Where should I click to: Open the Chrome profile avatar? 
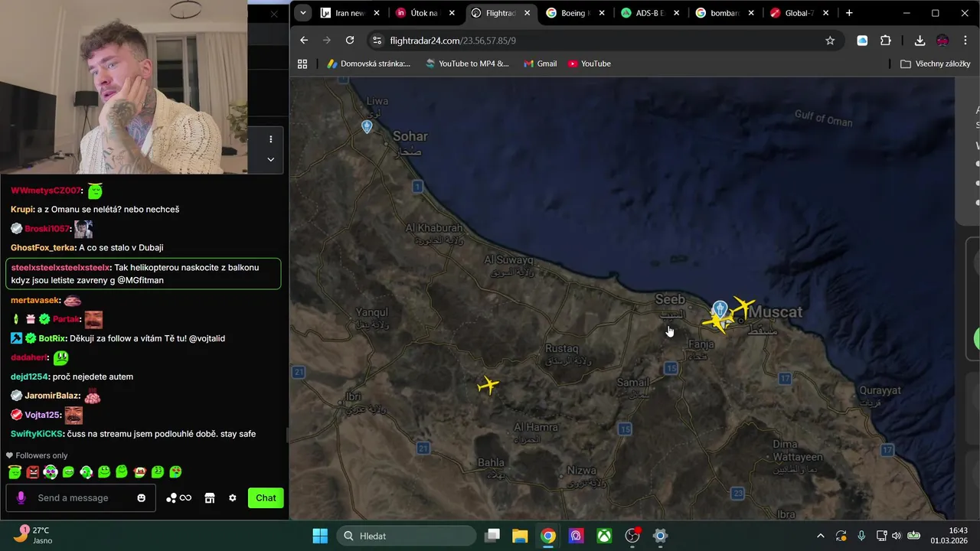pos(942,41)
